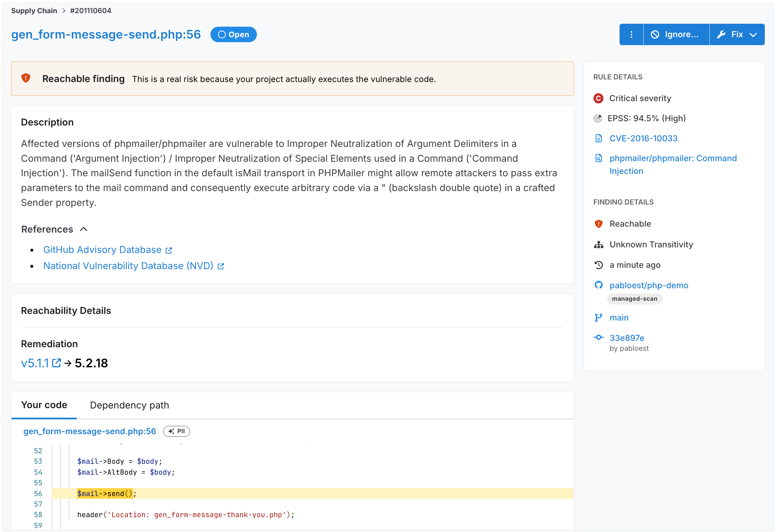Image resolution: width=776 pixels, height=532 pixels.
Task: Click the git branch icon beside main
Action: [598, 318]
